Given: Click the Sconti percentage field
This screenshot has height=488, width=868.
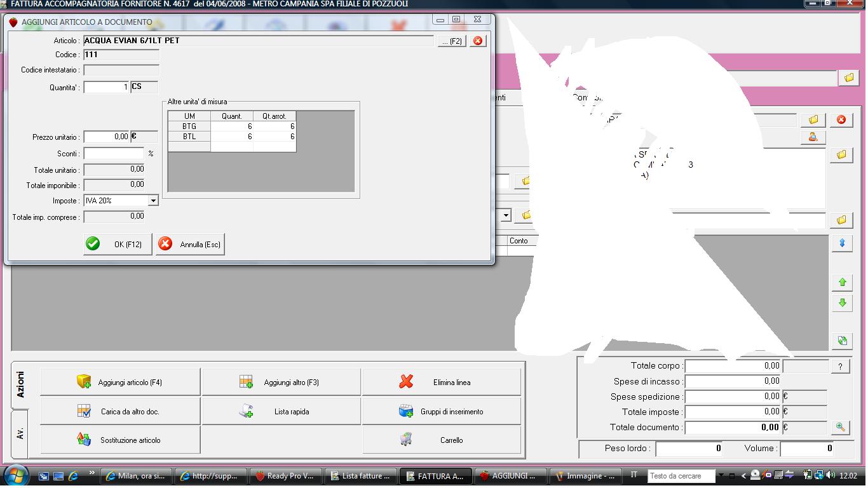Looking at the screenshot, I should (114, 153).
